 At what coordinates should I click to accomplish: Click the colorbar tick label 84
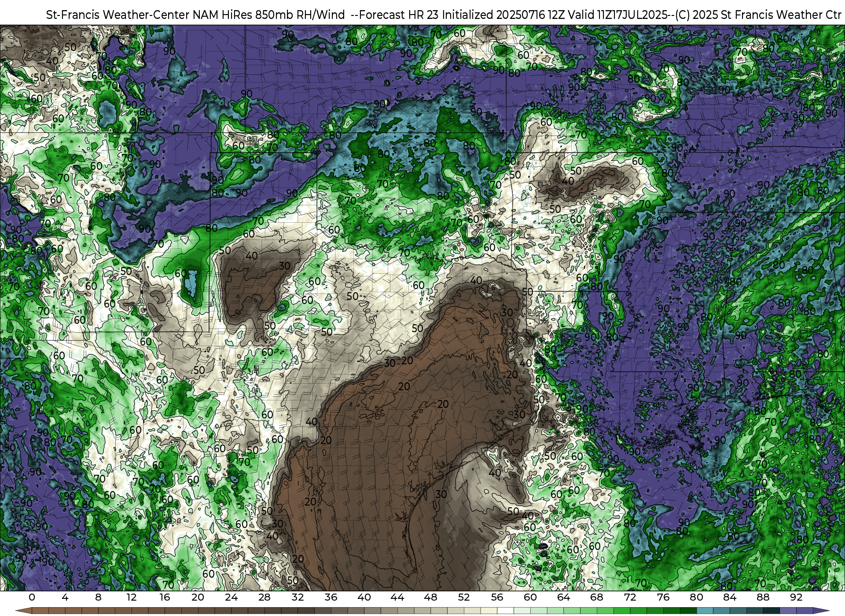[730, 597]
